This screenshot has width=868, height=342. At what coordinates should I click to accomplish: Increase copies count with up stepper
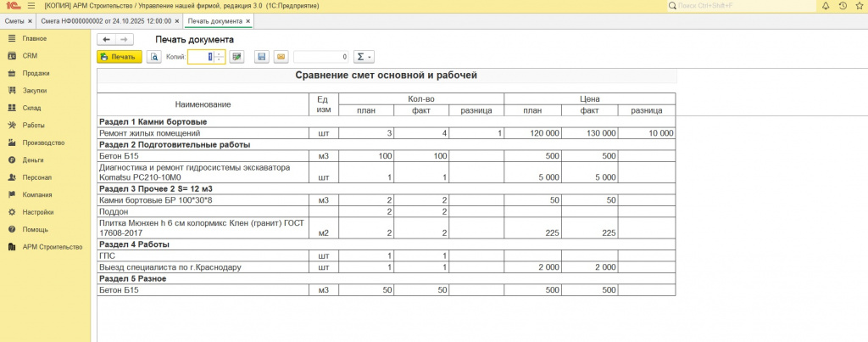(x=220, y=53)
